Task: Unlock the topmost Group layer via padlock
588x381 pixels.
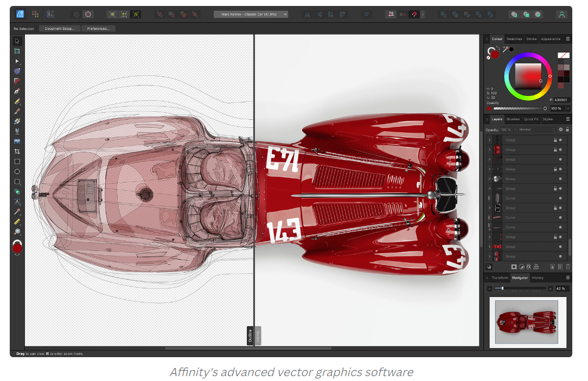Action: click(x=555, y=140)
